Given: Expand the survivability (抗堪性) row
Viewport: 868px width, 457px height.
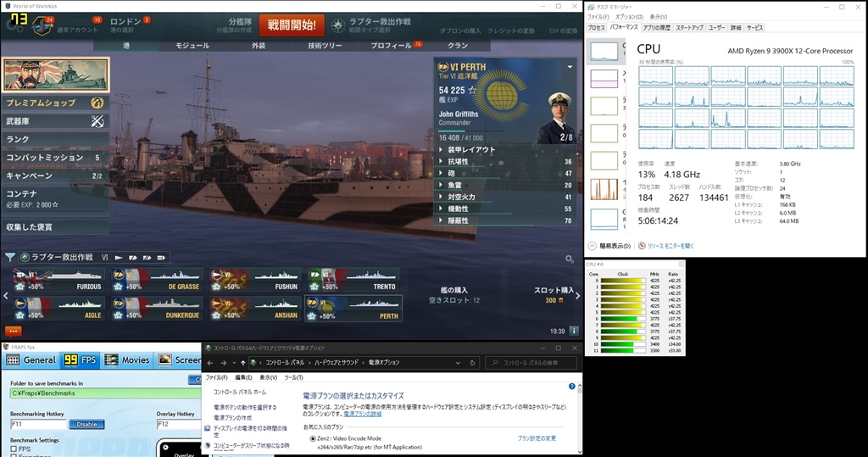Looking at the screenshot, I should (x=505, y=161).
